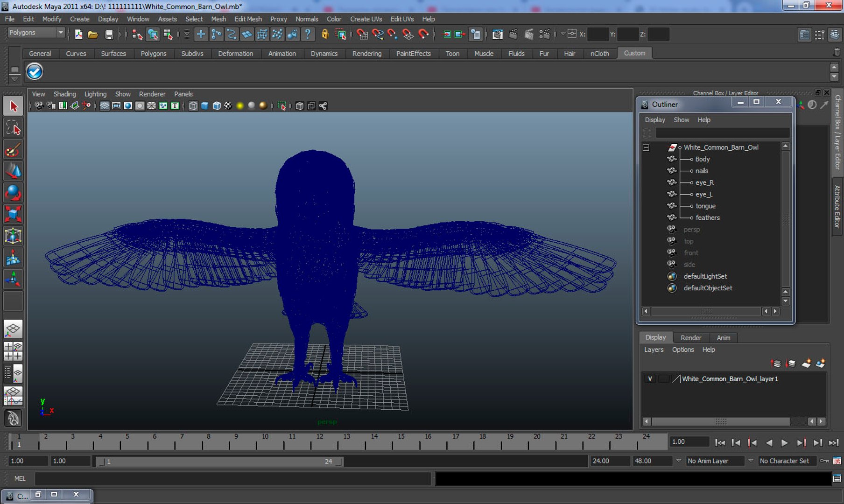Open the Layers menu in Layer Editor
844x504 pixels.
click(654, 350)
